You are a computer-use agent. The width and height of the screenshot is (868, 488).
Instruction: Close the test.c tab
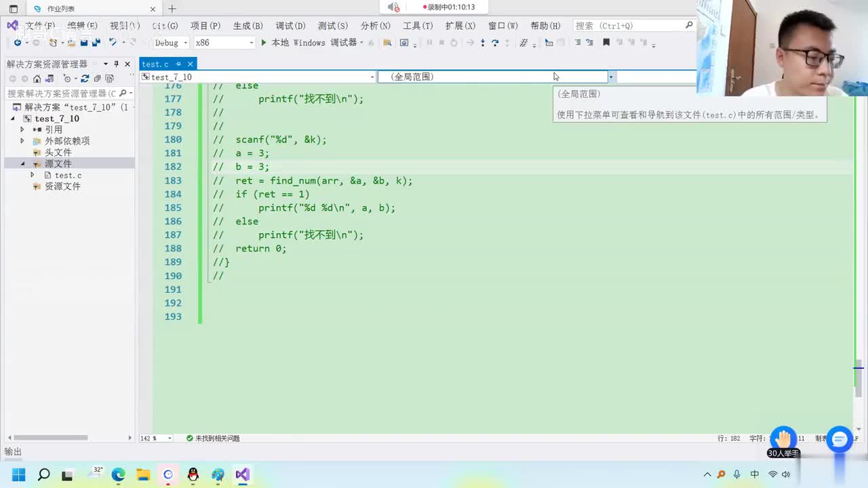coord(191,64)
